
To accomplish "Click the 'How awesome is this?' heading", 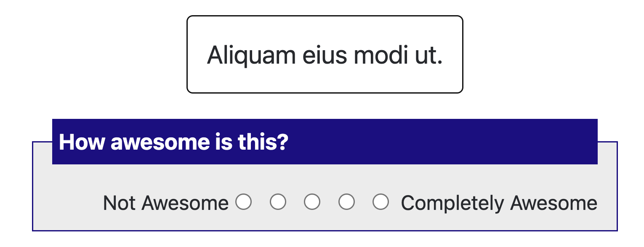I will pyautogui.click(x=173, y=142).
